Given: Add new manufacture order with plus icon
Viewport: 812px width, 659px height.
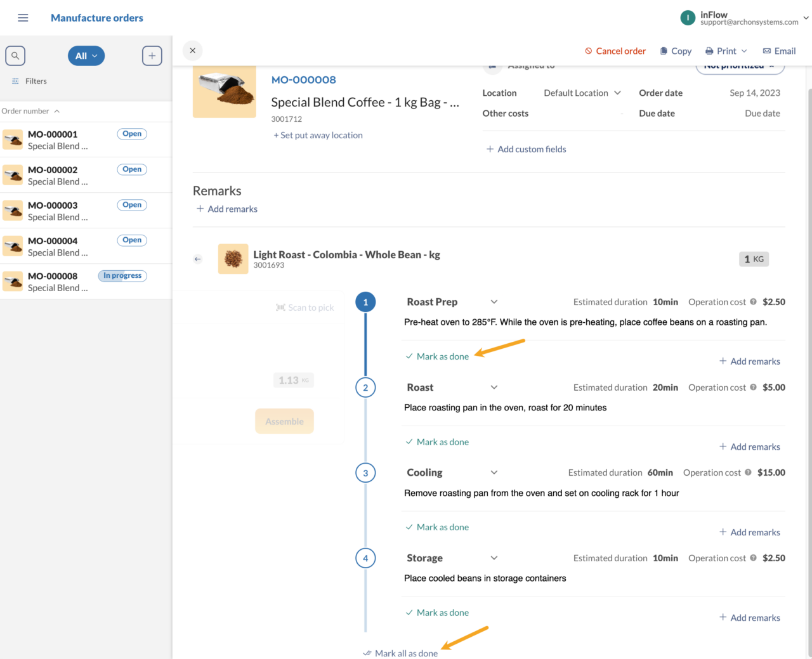Looking at the screenshot, I should (152, 56).
